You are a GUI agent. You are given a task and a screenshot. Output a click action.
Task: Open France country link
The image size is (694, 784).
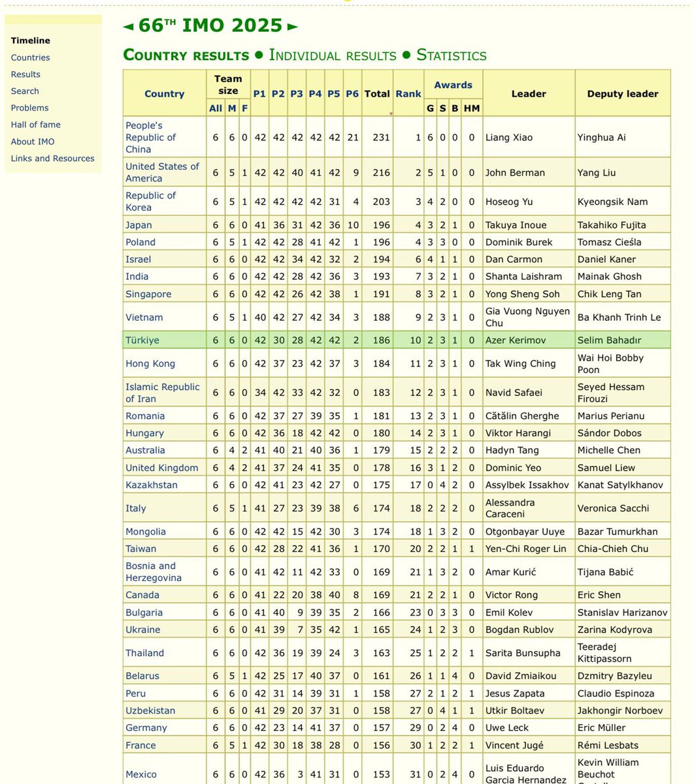click(140, 745)
